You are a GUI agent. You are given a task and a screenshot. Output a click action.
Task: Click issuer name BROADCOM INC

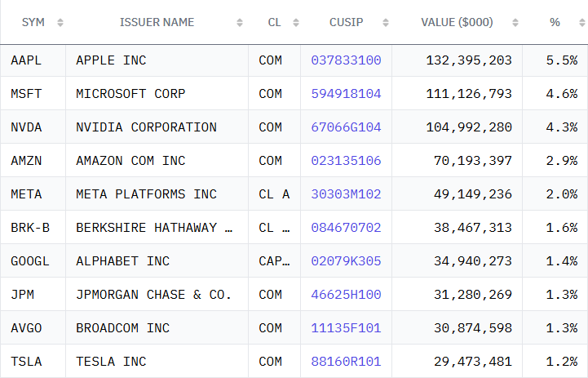(122, 328)
